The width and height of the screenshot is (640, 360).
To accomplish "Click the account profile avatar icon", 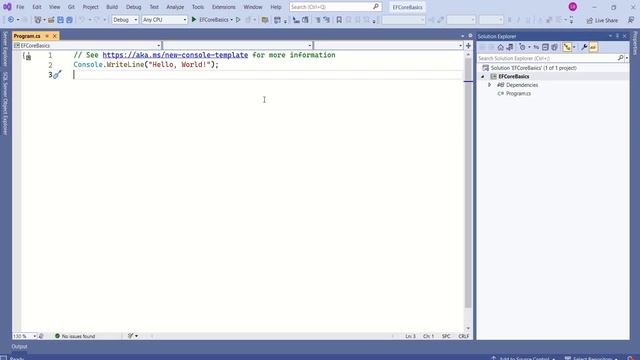I will click(573, 7).
